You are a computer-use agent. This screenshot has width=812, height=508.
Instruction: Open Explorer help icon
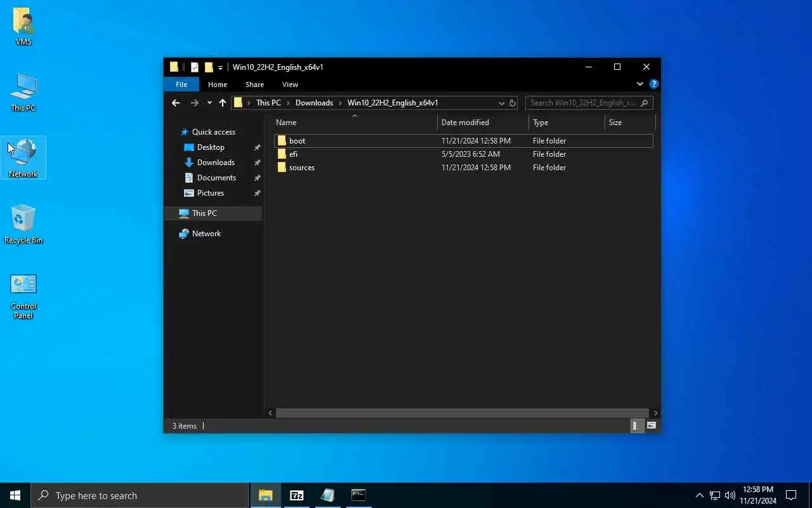point(654,84)
